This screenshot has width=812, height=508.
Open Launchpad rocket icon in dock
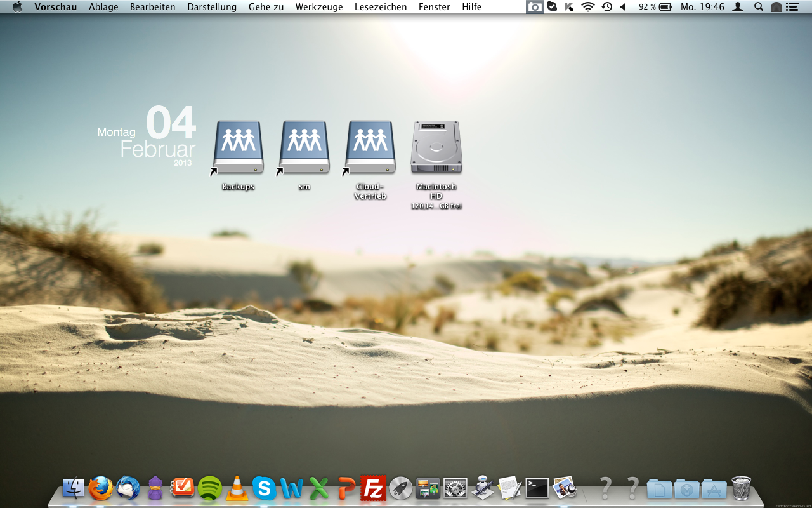coord(401,488)
